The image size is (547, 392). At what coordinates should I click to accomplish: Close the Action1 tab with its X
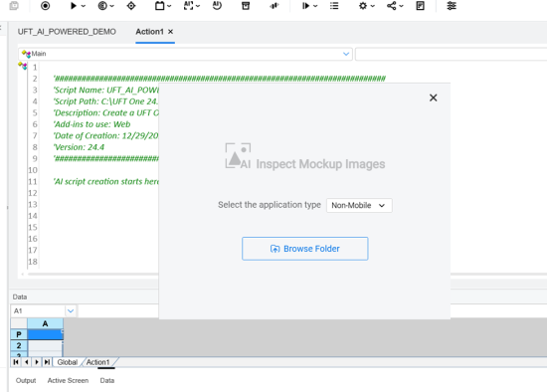coord(171,32)
